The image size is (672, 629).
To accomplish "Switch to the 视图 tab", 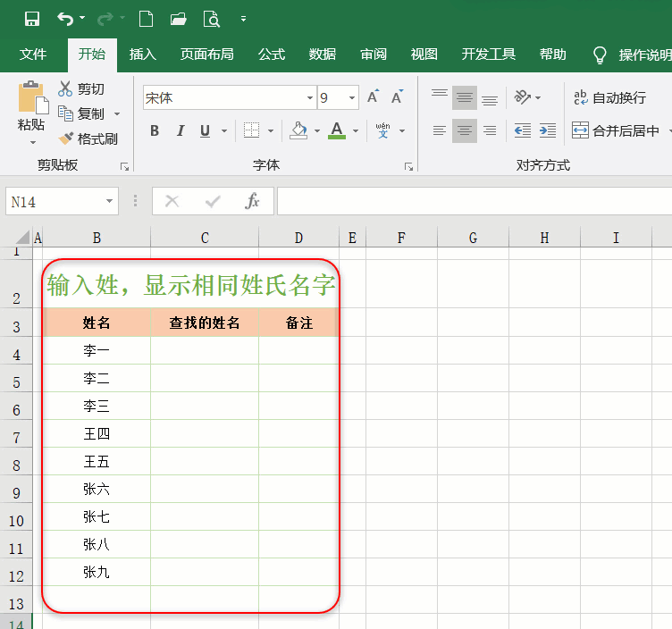I will coord(424,55).
